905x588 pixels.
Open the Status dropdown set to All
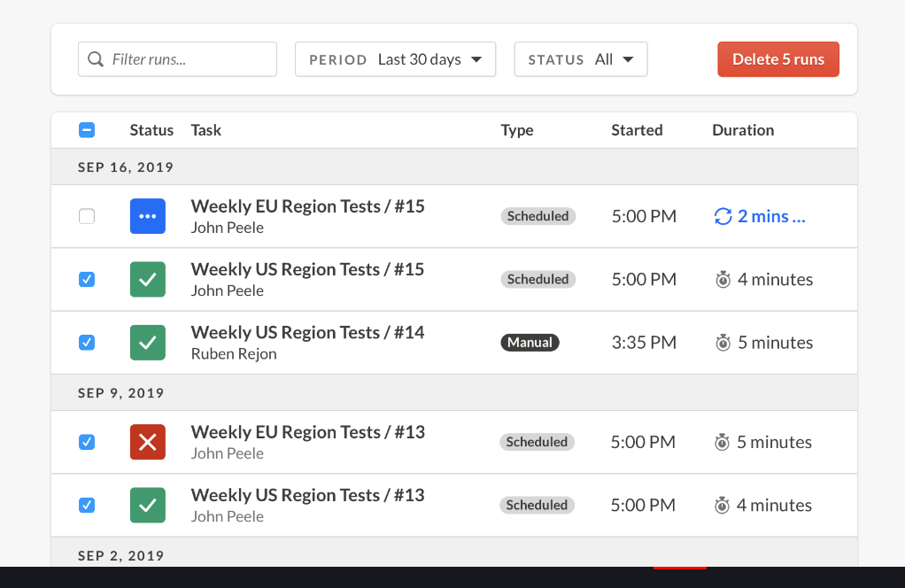click(x=580, y=58)
